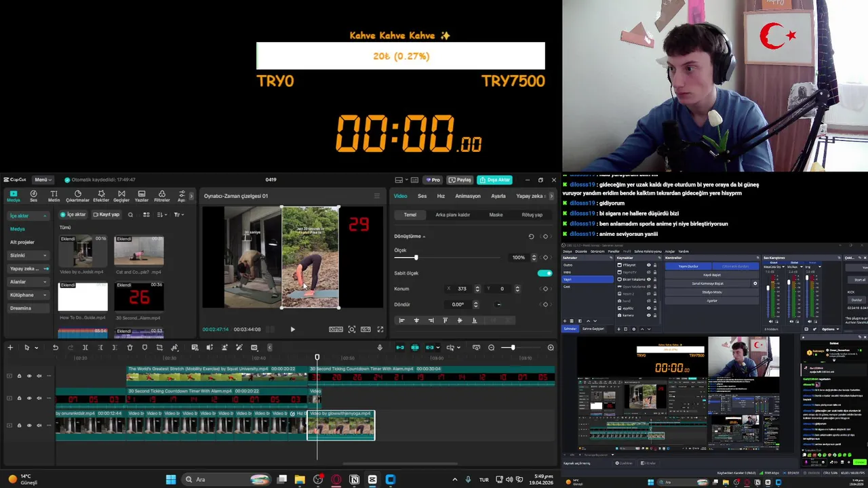The width and height of the screenshot is (868, 488).
Task: Open player panel menu icon
Action: point(377,196)
